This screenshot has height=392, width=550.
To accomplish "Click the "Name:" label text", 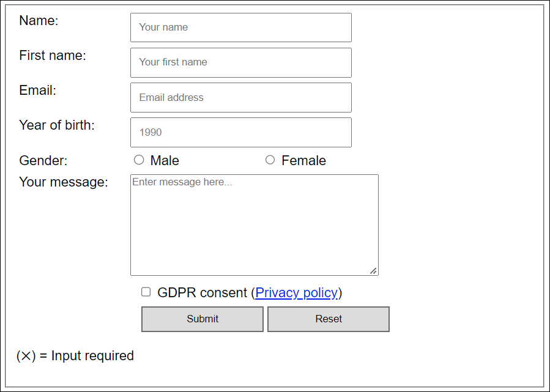I will (39, 21).
